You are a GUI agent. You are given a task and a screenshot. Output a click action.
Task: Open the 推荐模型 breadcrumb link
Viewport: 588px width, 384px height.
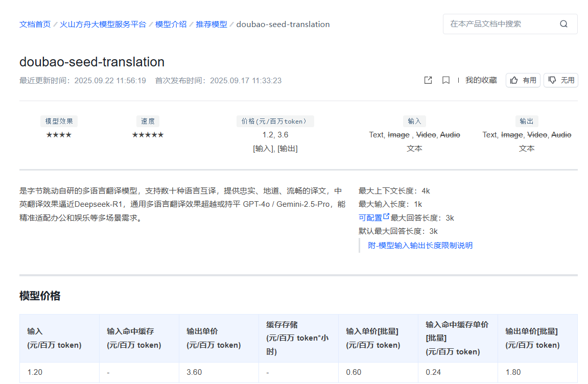click(211, 24)
